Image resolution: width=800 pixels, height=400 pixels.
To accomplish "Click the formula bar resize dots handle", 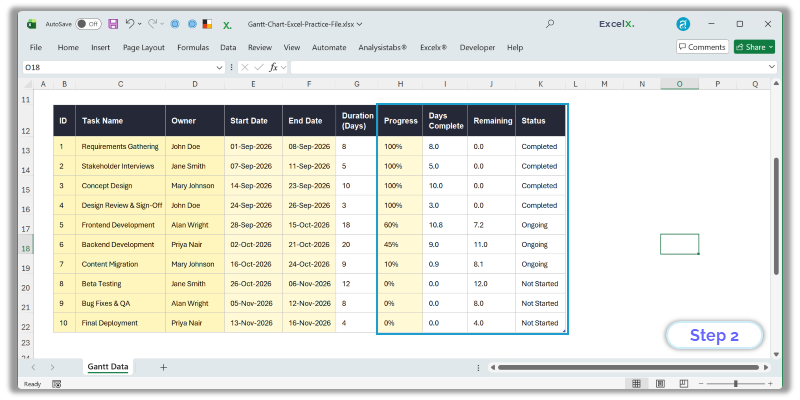I will tap(232, 67).
